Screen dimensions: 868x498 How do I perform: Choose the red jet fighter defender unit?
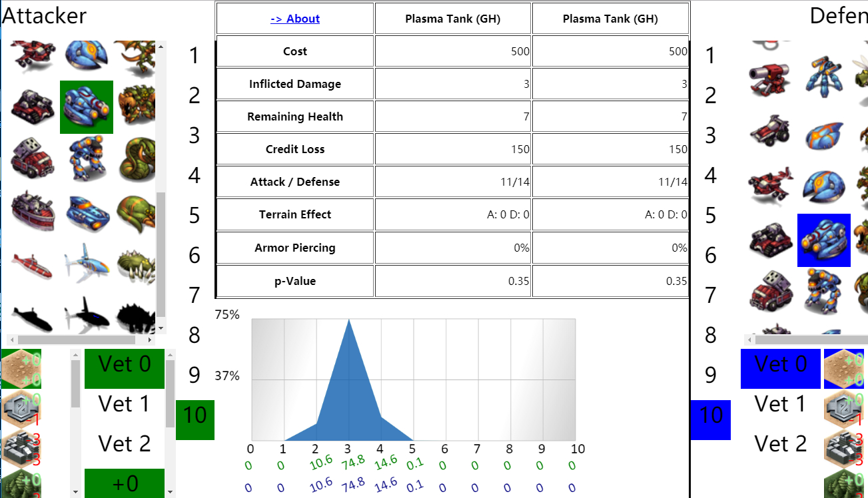(771, 187)
